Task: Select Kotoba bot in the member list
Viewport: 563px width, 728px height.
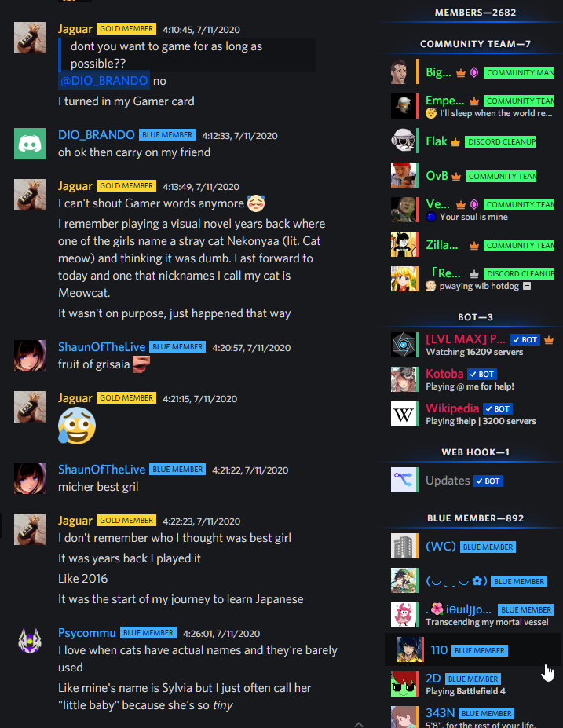Action: 472,379
